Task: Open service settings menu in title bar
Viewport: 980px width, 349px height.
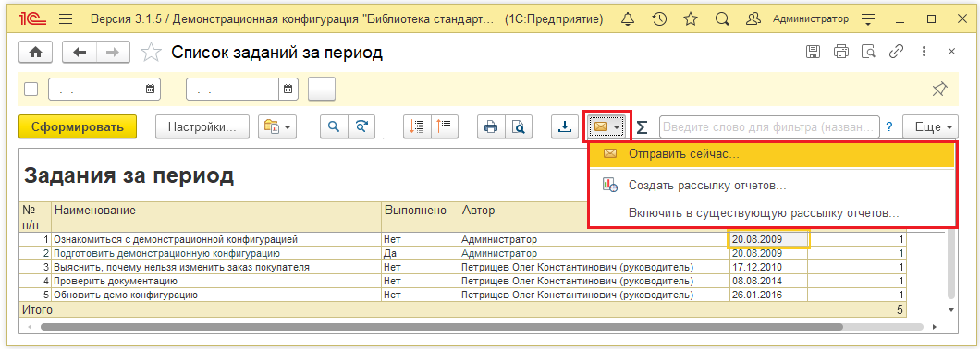Action: [867, 19]
